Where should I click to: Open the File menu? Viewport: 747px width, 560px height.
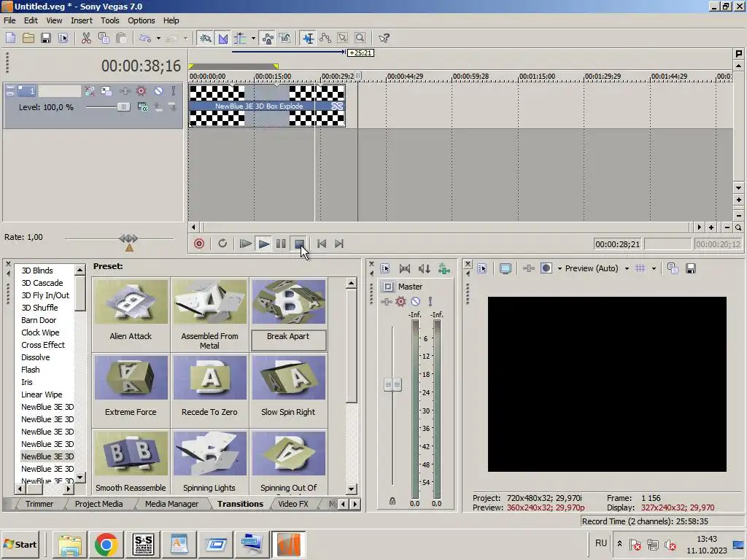pos(9,20)
